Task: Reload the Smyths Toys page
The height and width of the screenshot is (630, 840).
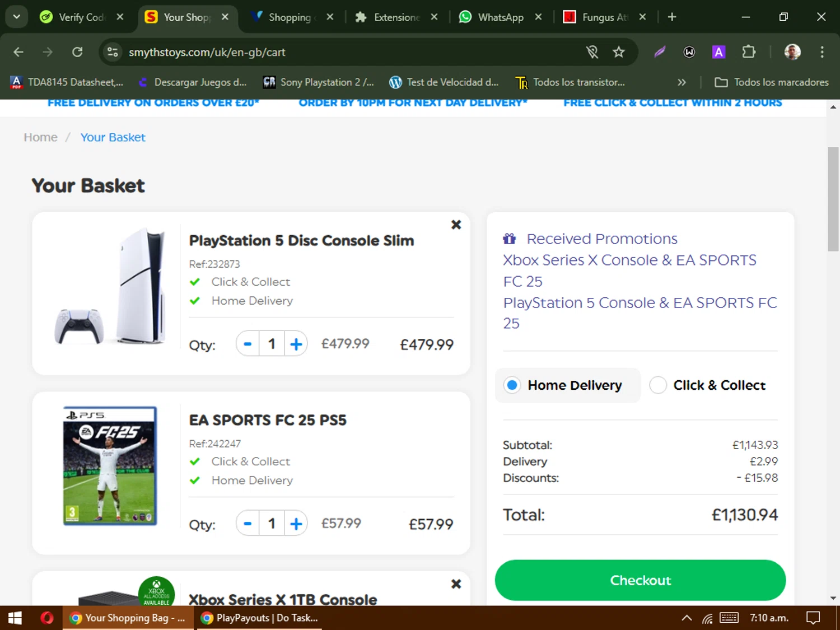Action: (77, 52)
